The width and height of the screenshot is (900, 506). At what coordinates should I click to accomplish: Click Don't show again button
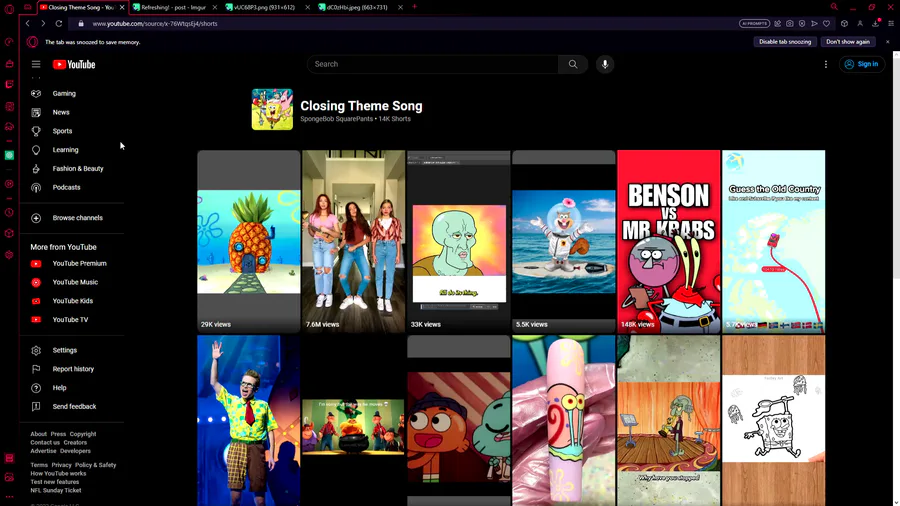click(848, 42)
